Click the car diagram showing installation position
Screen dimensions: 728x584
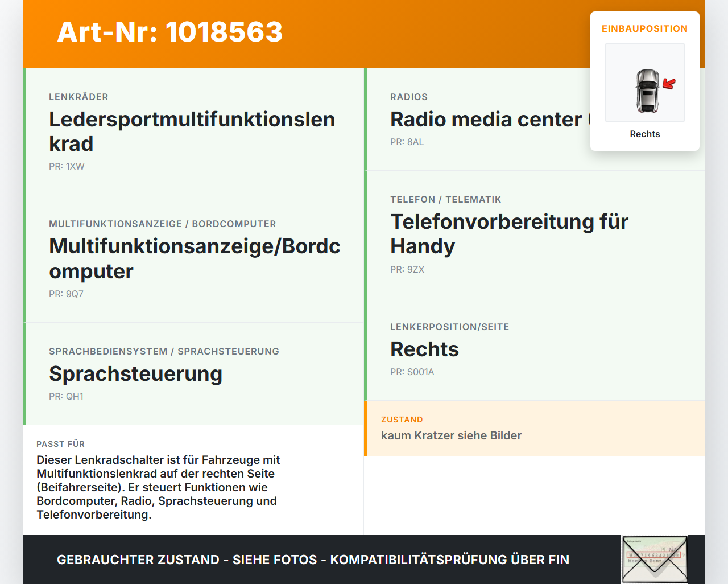(644, 82)
